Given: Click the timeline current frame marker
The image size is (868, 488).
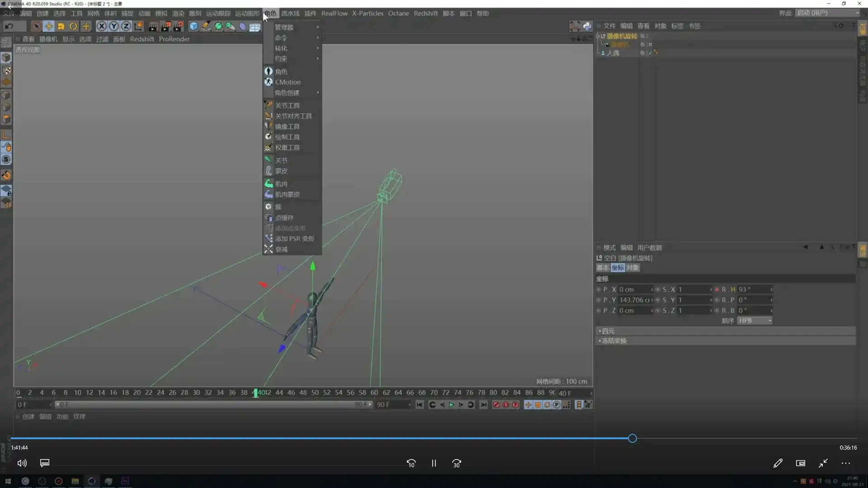Looking at the screenshot, I should pyautogui.click(x=255, y=393).
